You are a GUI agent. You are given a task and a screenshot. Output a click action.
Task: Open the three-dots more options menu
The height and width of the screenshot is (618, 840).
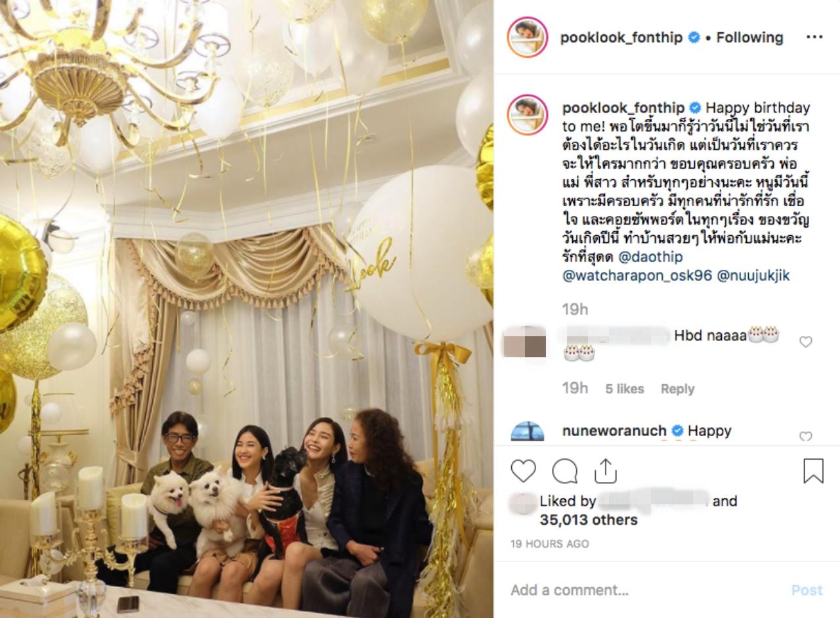click(814, 37)
